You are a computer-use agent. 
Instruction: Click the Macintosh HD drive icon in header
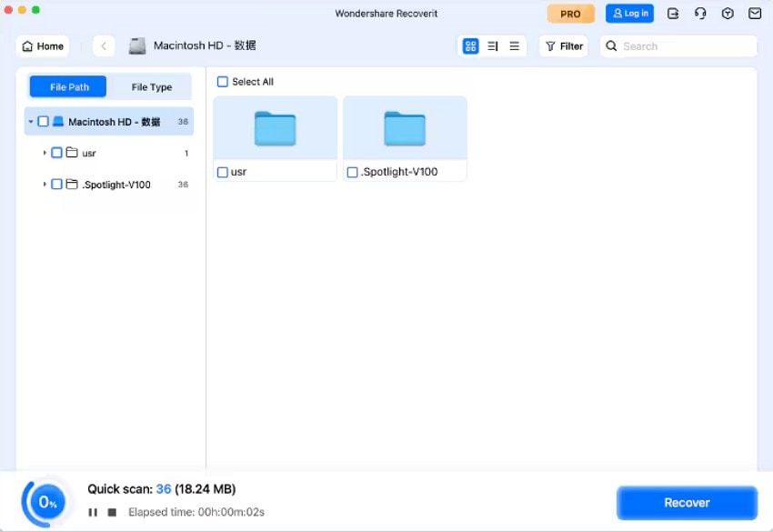(x=137, y=45)
